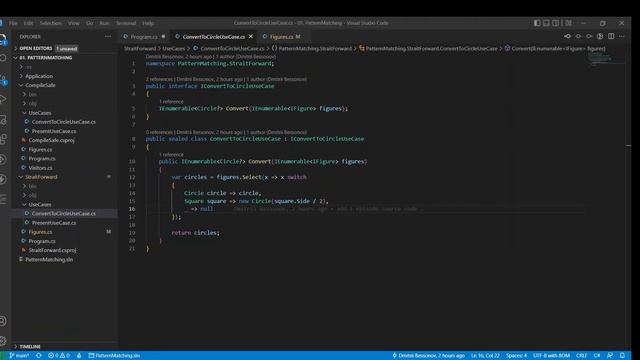Open the Edit menu
The image size is (640, 360).
(x=28, y=23)
